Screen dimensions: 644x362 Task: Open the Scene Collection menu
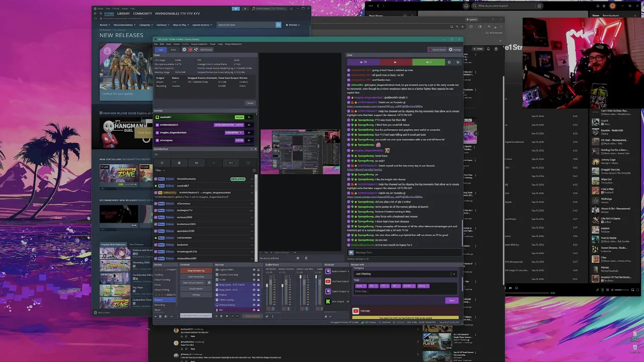pos(199,44)
